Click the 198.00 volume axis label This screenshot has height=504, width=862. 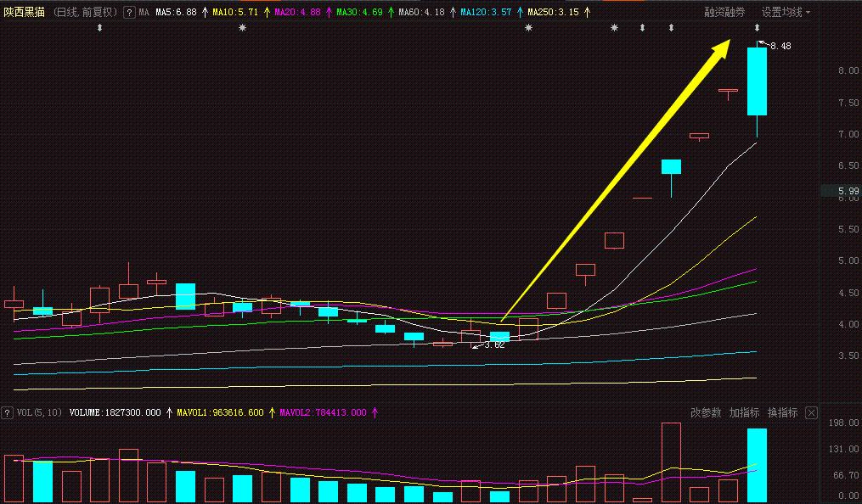[843, 423]
